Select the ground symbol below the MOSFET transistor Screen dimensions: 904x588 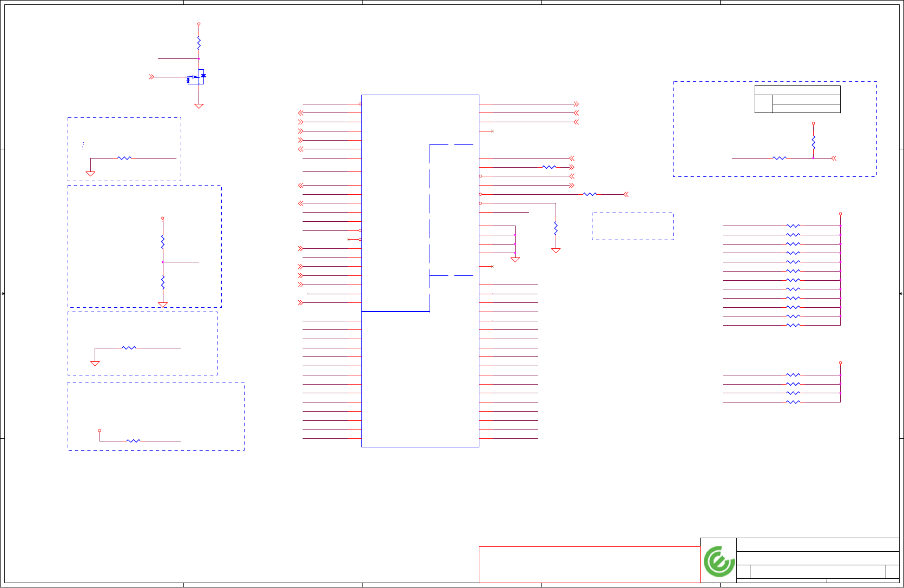199,106
